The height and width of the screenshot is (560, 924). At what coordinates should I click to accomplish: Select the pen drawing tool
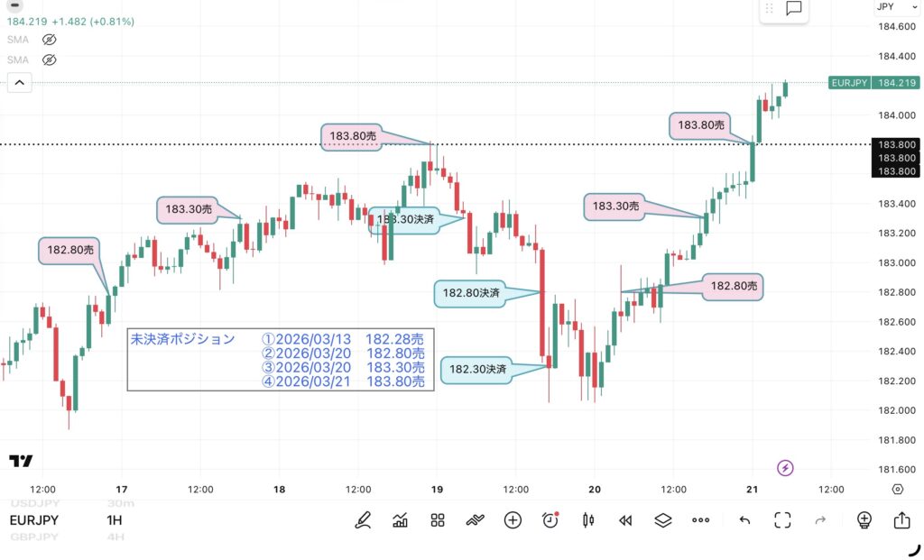363,519
